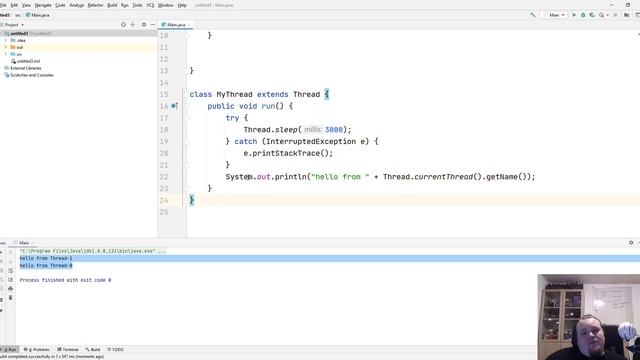Open the Help menu
This screenshot has height=360, width=640.
pos(182,5)
